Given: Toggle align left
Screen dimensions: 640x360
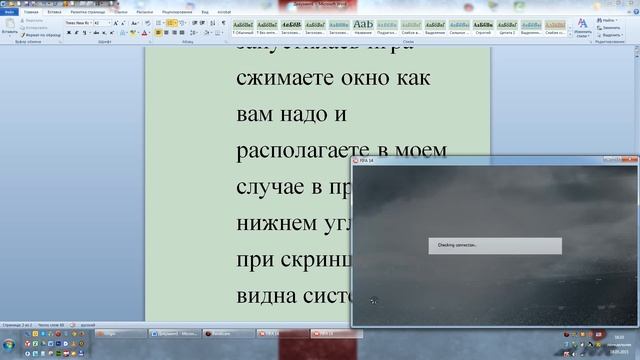Looking at the screenshot, I should (158, 33).
